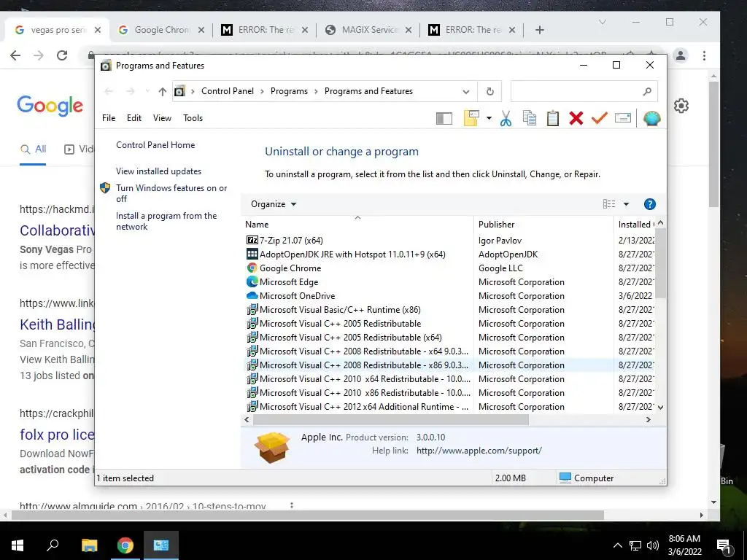Open recent locations dropdown chevron

coord(147,91)
